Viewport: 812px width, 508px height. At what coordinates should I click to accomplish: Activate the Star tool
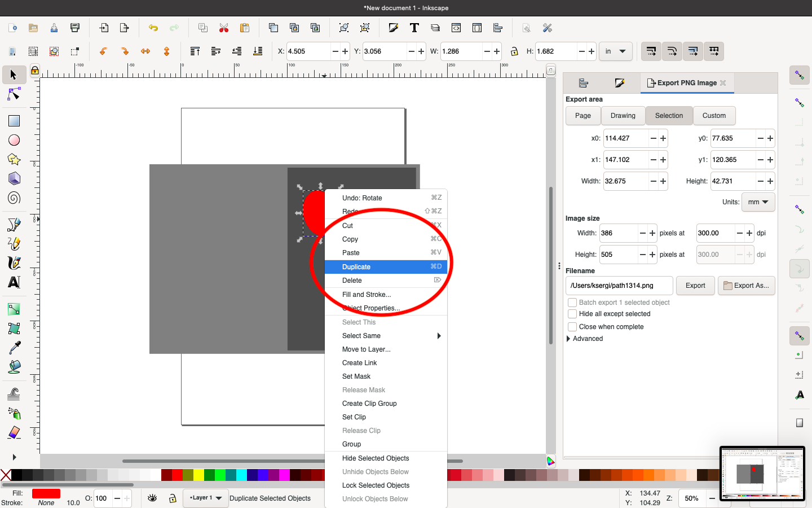click(x=14, y=160)
